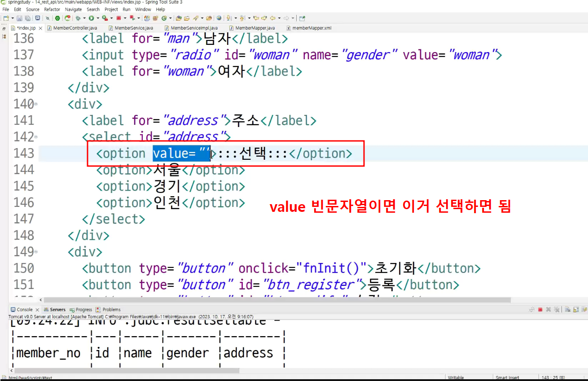The image size is (588, 381).
Task: Toggle console Word Wrap icon
Action: [584, 310]
